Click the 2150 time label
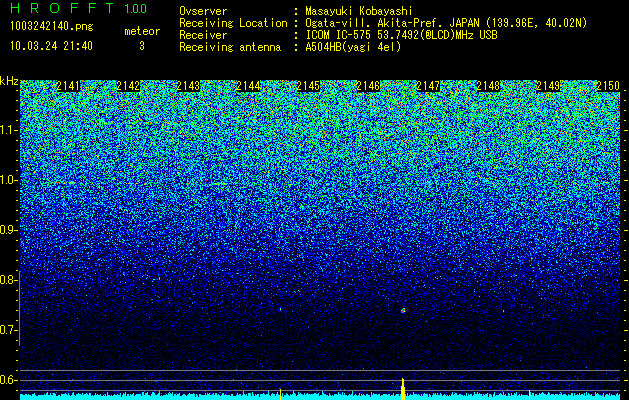Screen dimensions: 629x400 (608, 86)
